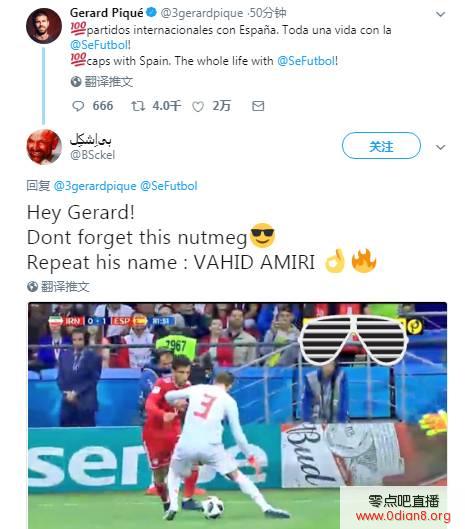Click globe icon beside Piqué's translate link

tap(76, 82)
